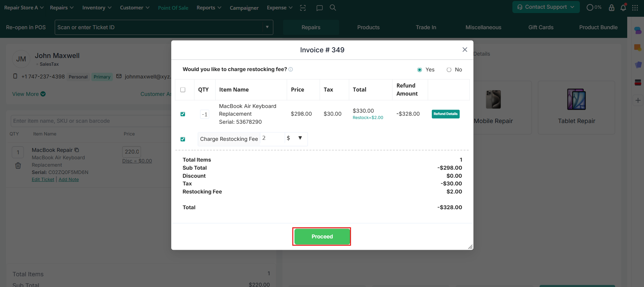Click the email envelope icon

119,76
